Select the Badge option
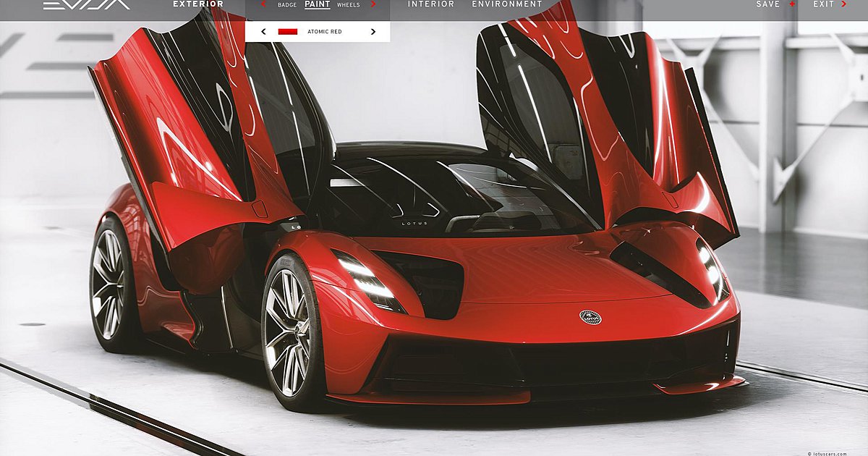 (287, 5)
